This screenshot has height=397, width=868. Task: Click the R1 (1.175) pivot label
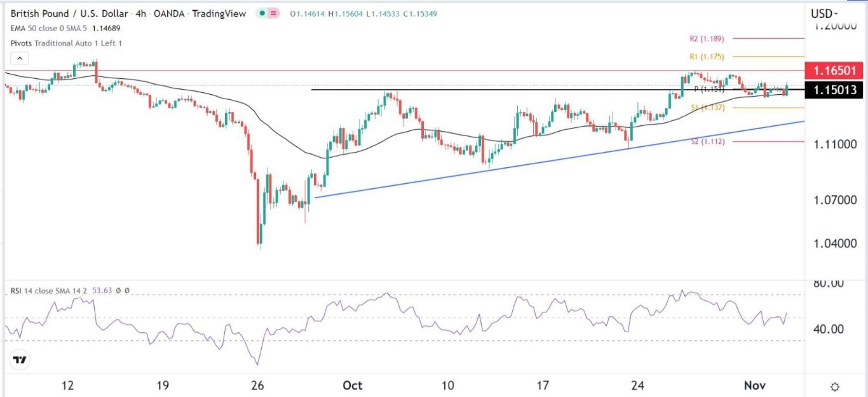(x=706, y=57)
